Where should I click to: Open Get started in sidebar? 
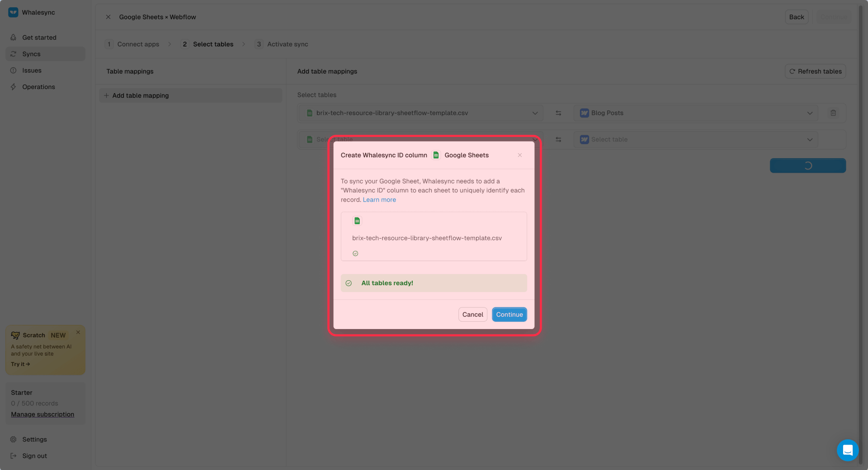(x=45, y=38)
